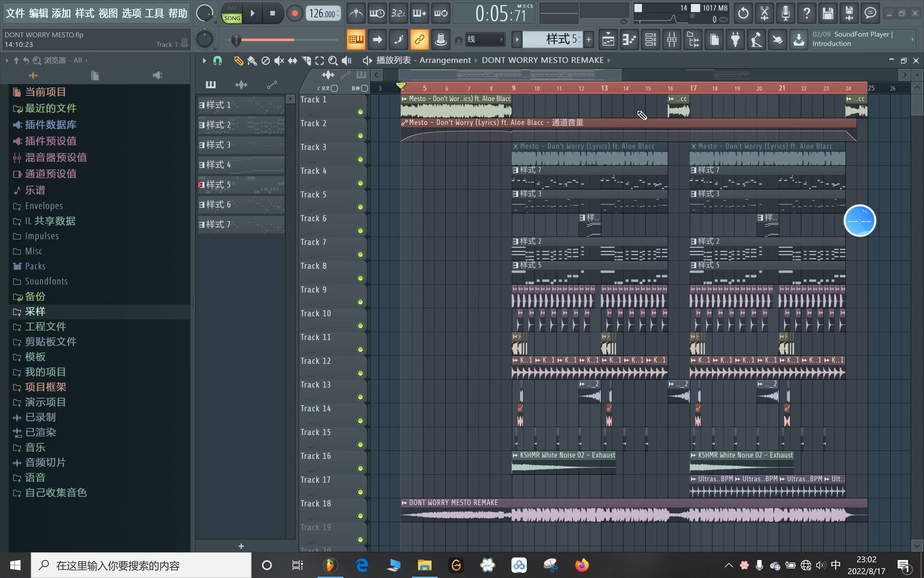This screenshot has height=578, width=924.
Task: Mute Track 1 with its green LED
Action: (360, 112)
